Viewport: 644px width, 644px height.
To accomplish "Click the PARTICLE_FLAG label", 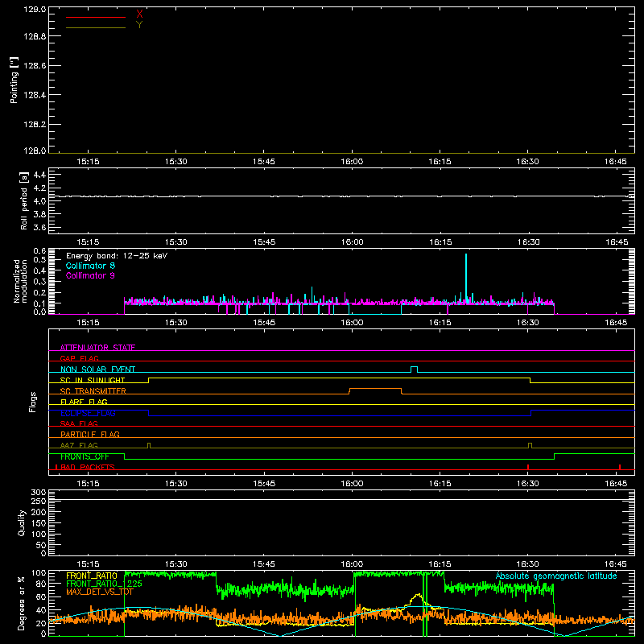I will coord(90,434).
